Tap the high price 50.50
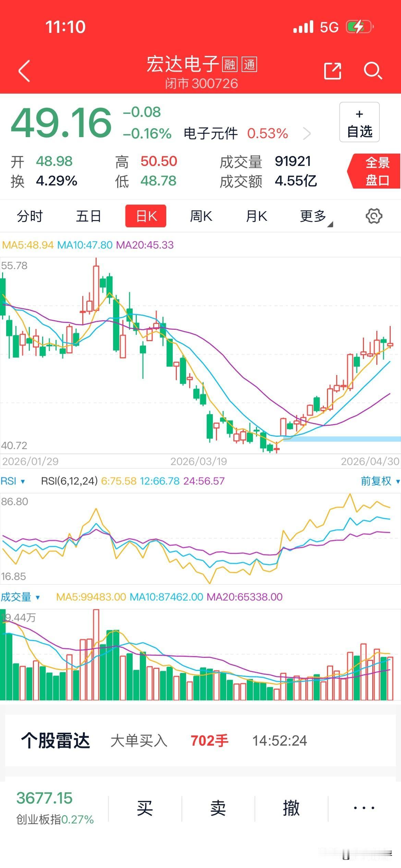 (x=159, y=161)
